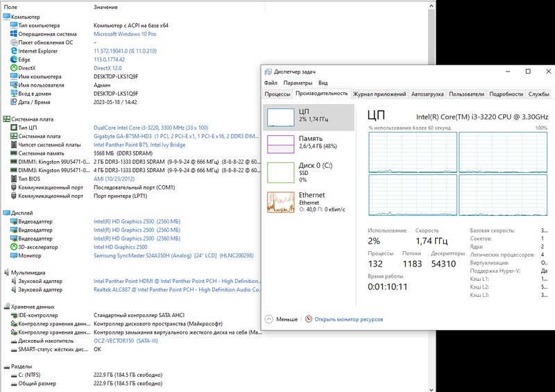Click the 5568 МБ (DDR3 SDRAM) value
Viewport: 555px width, 392px height.
pos(123,153)
